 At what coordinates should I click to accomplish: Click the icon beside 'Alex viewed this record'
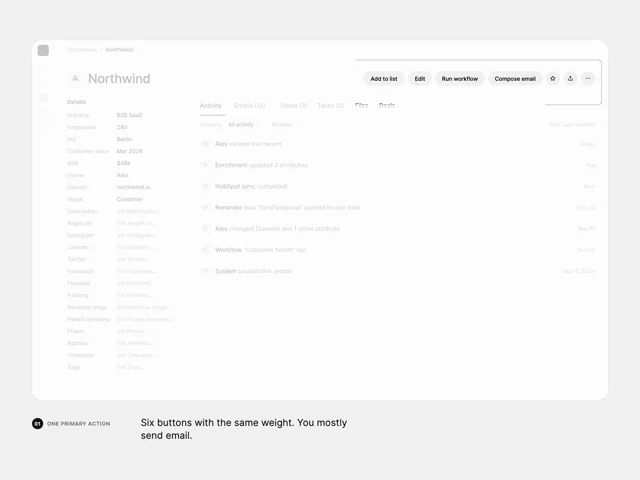coord(205,144)
